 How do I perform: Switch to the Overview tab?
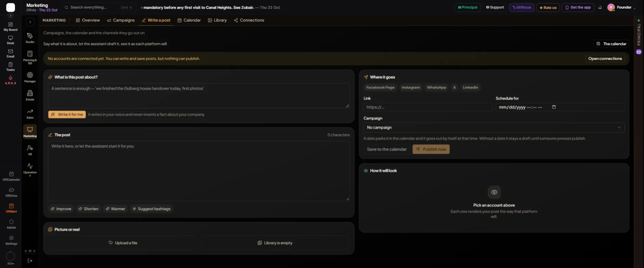coord(88,20)
